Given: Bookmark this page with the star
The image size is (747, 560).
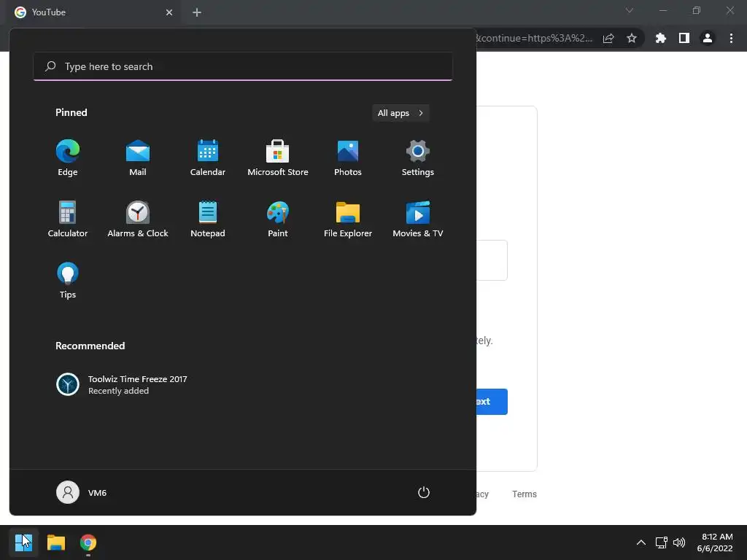Looking at the screenshot, I should coord(632,38).
